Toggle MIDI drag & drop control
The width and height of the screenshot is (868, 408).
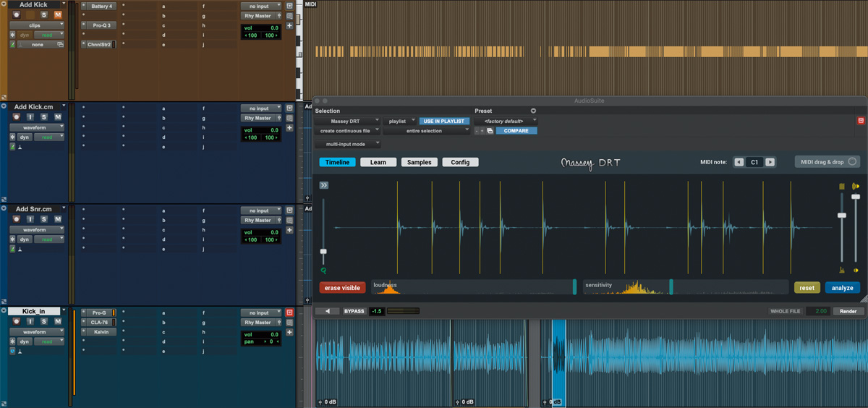click(x=827, y=162)
